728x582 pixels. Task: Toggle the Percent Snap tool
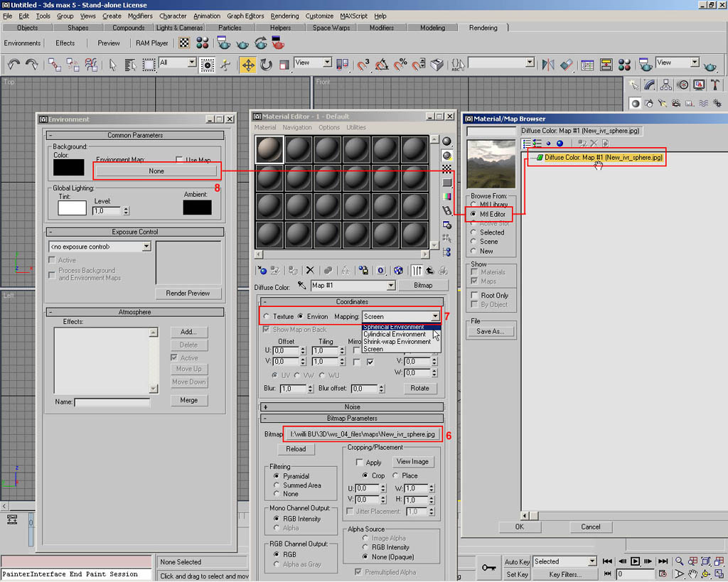[x=400, y=65]
